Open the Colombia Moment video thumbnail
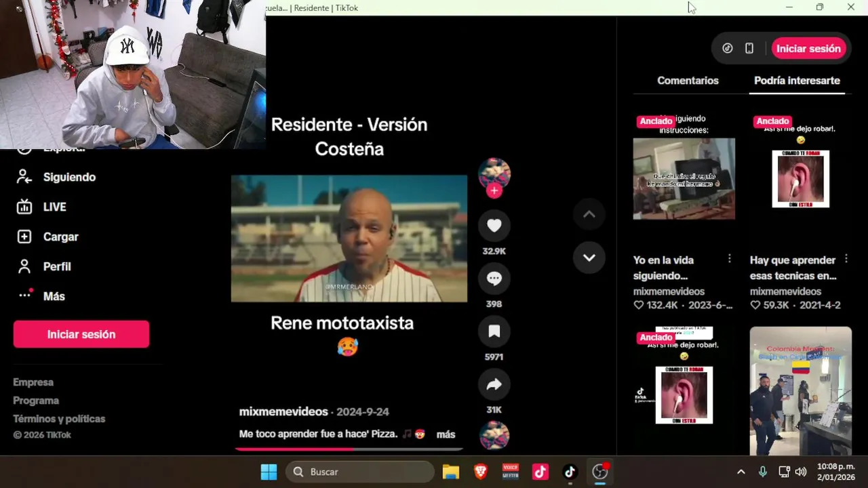Screen dimensions: 868x488 click(800, 391)
